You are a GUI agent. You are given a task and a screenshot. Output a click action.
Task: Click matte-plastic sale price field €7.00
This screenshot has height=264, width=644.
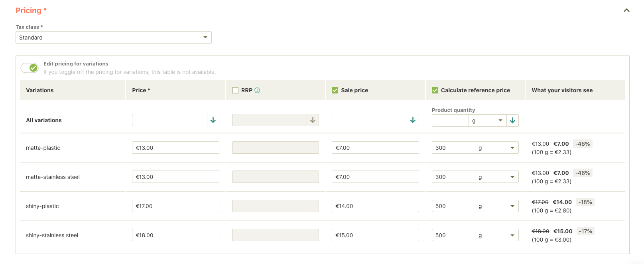click(375, 148)
